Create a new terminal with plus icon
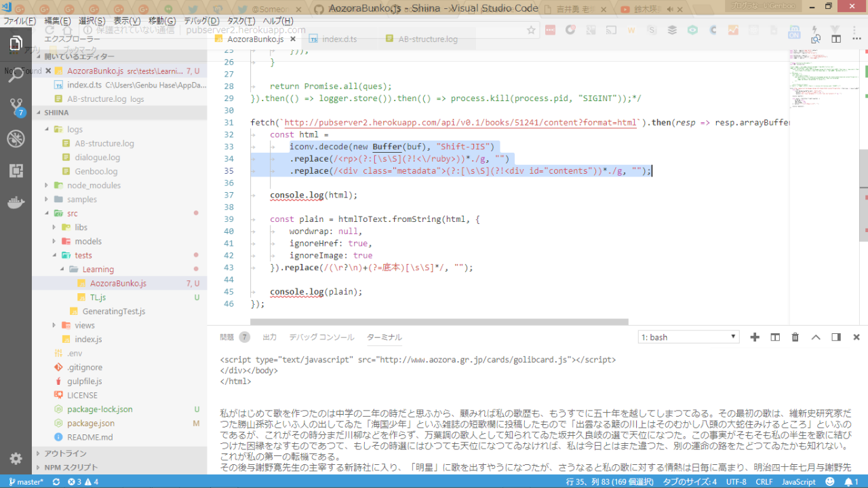The width and height of the screenshot is (868, 488). click(755, 337)
